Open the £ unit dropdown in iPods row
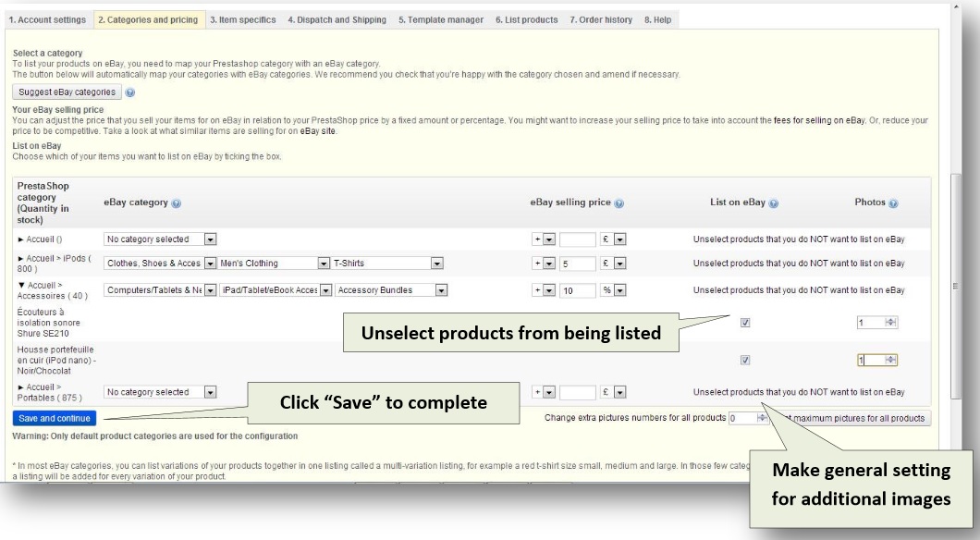Image resolution: width=980 pixels, height=540 pixels. (613, 264)
